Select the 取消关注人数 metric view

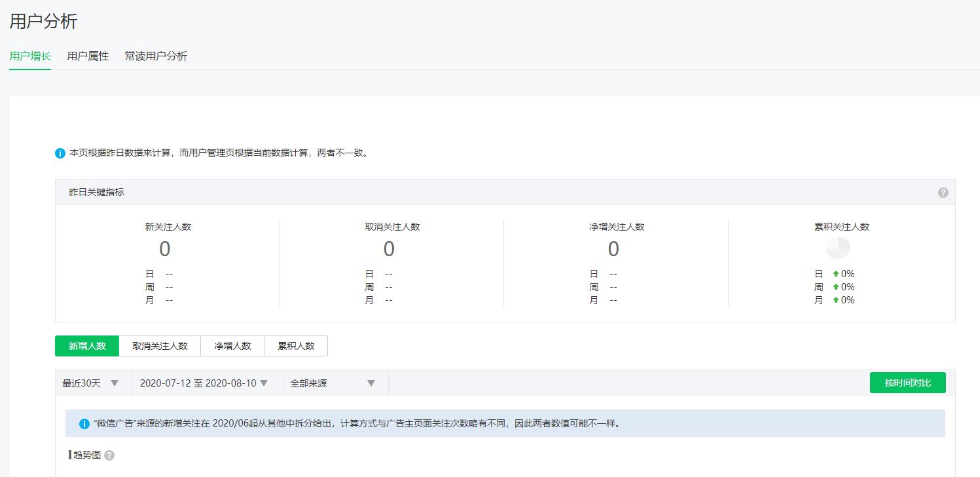click(159, 346)
